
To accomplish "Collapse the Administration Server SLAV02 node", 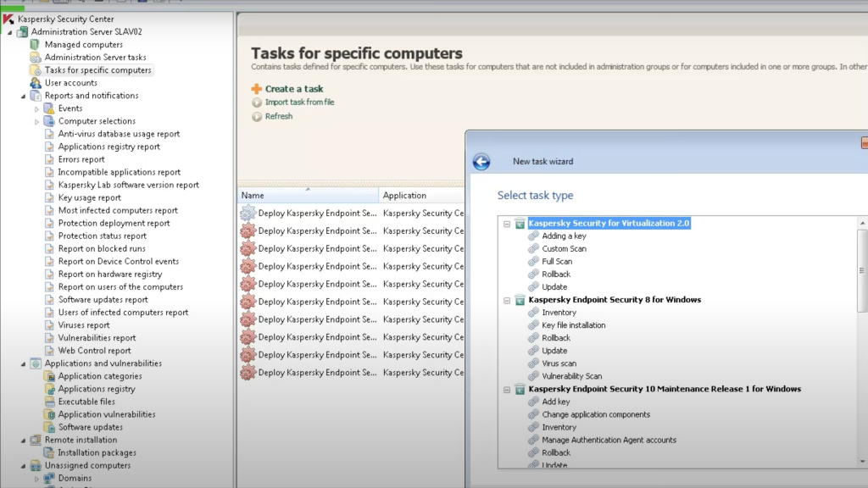I will point(9,32).
